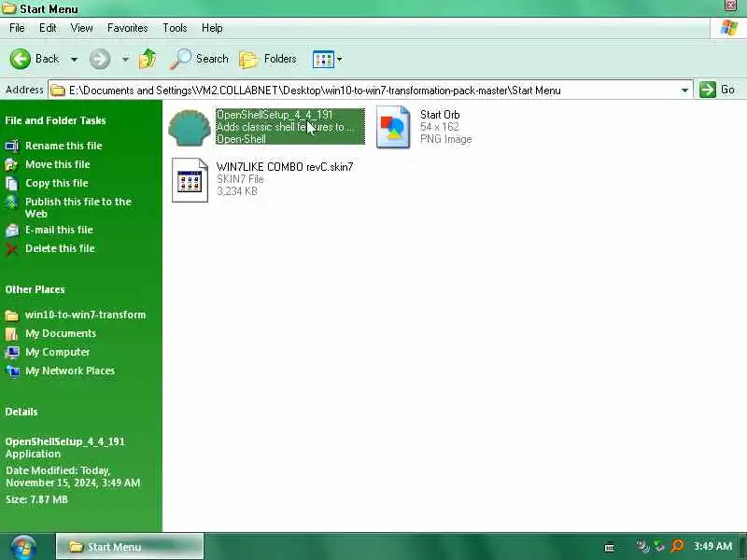Click the Rename this file icon
This screenshot has height=560, width=747.
[x=12, y=146]
